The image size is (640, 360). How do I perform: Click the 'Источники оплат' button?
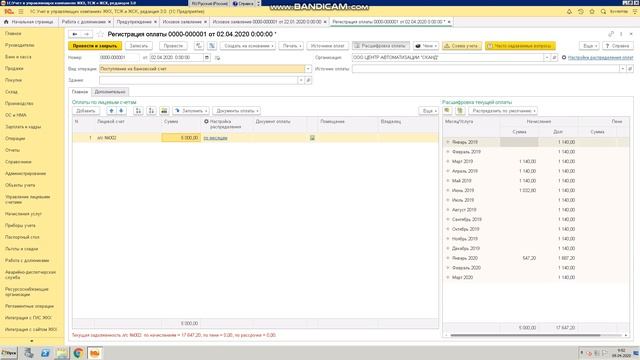click(x=327, y=46)
